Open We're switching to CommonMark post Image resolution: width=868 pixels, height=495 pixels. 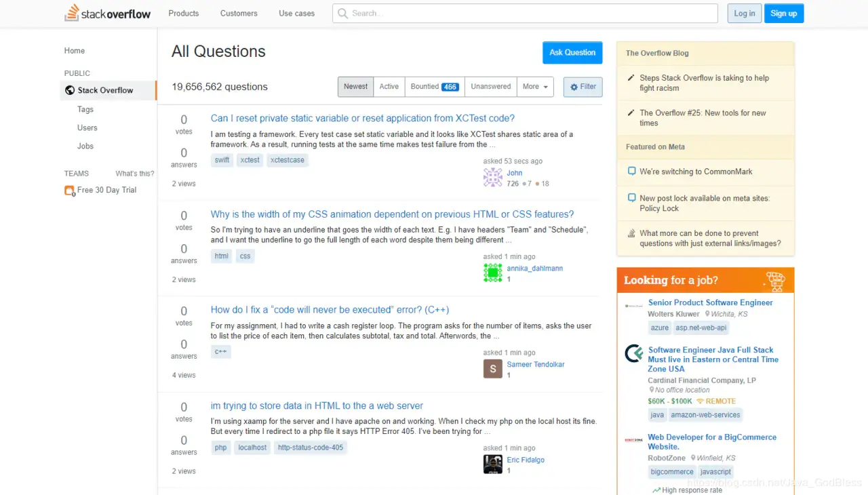(x=696, y=172)
